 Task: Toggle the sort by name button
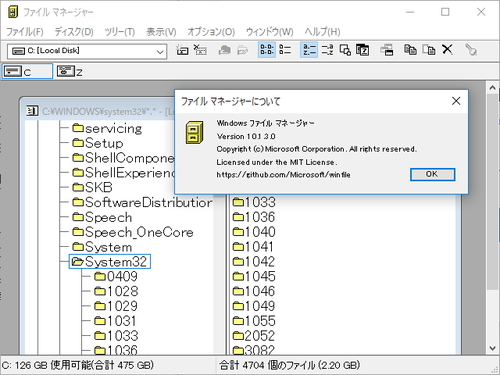pos(309,50)
